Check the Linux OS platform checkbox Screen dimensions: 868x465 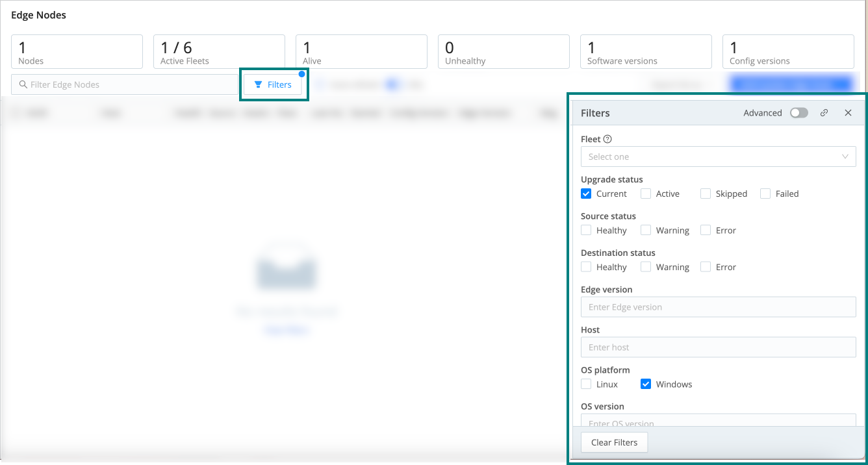pos(585,384)
